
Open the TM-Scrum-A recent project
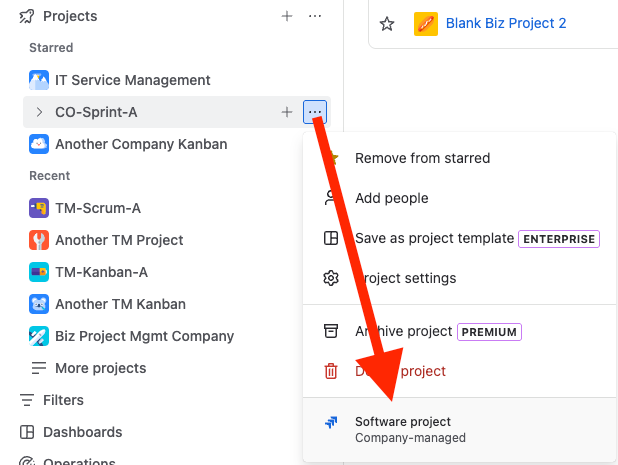point(97,208)
